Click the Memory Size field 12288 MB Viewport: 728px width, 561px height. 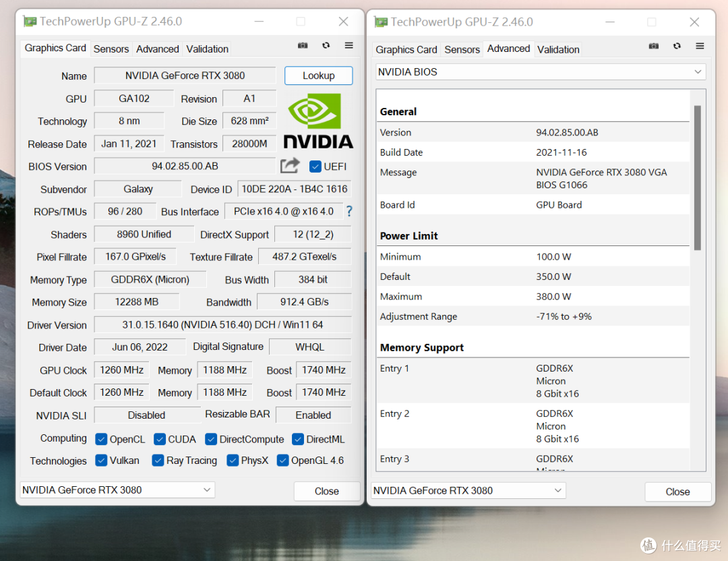(136, 302)
